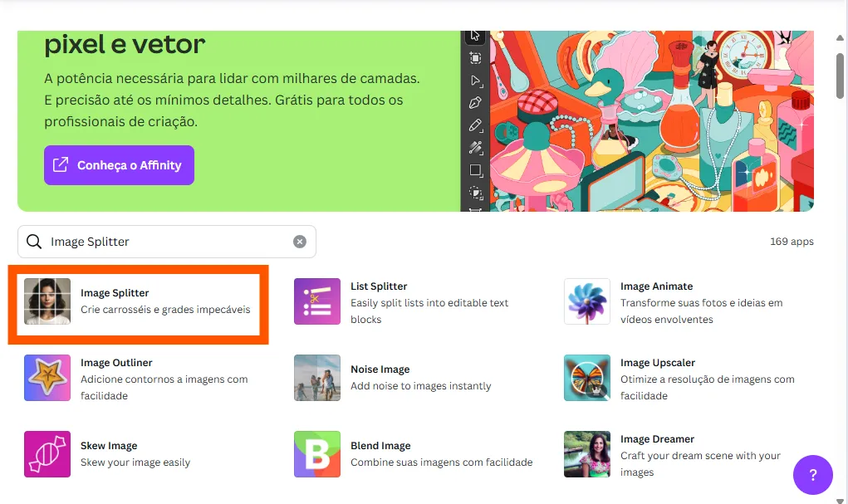Click the Image Upscaler butterfly icon

586,378
